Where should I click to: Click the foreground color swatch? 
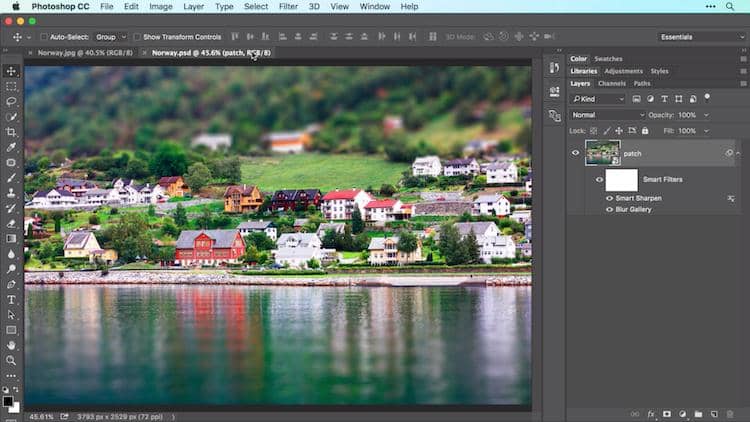point(8,401)
